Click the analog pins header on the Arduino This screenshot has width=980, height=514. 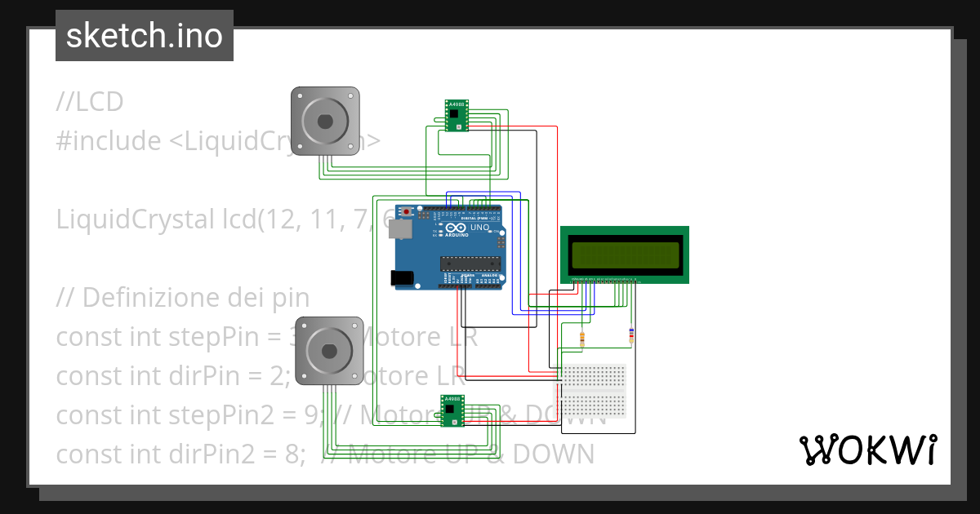pos(488,286)
